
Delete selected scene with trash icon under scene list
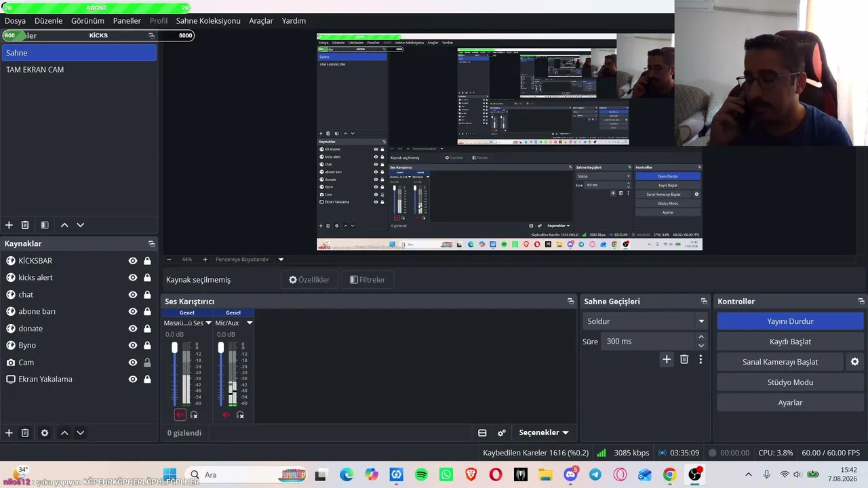25,225
